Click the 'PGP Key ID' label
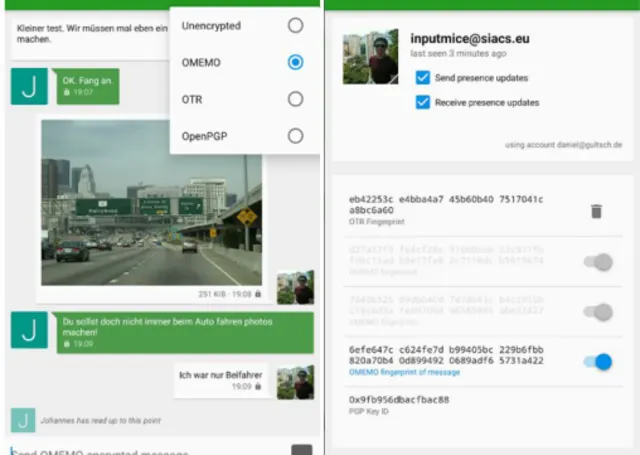 pyautogui.click(x=369, y=411)
